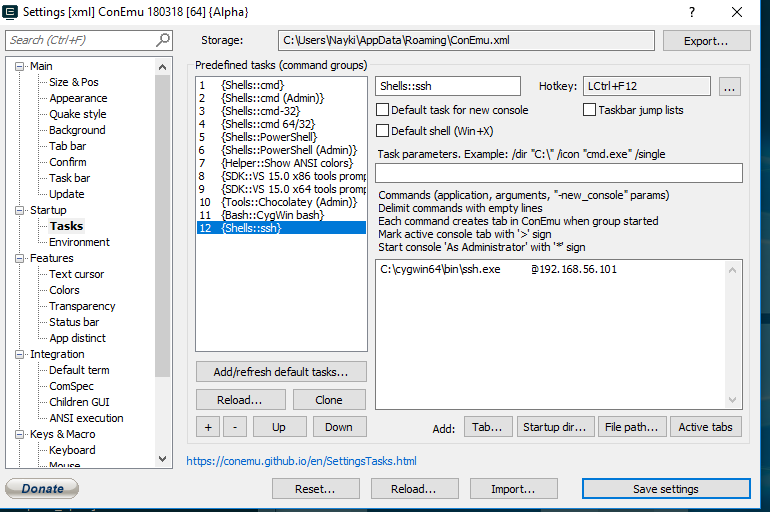Open Size & Pos settings page
The height and width of the screenshot is (512, 770).
(x=74, y=82)
